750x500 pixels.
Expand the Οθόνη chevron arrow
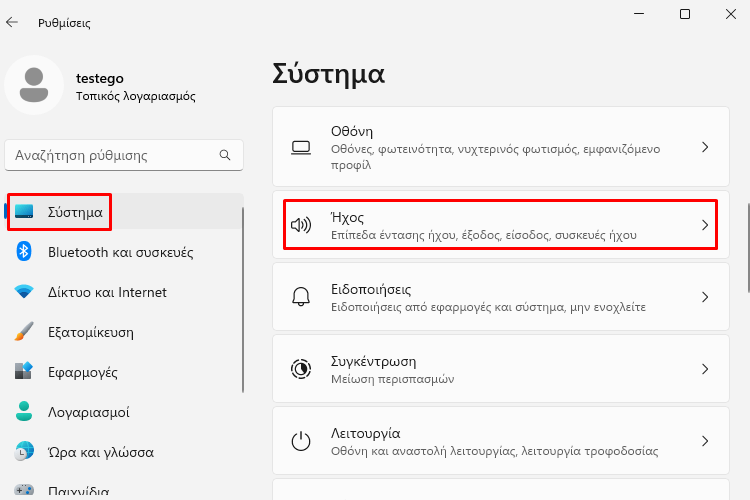(x=705, y=147)
